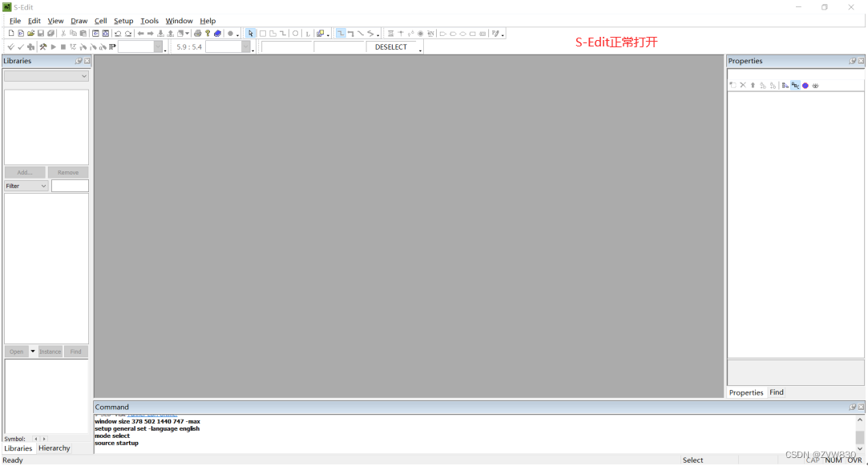Click the Symbol next arrow button

pyautogui.click(x=44, y=439)
